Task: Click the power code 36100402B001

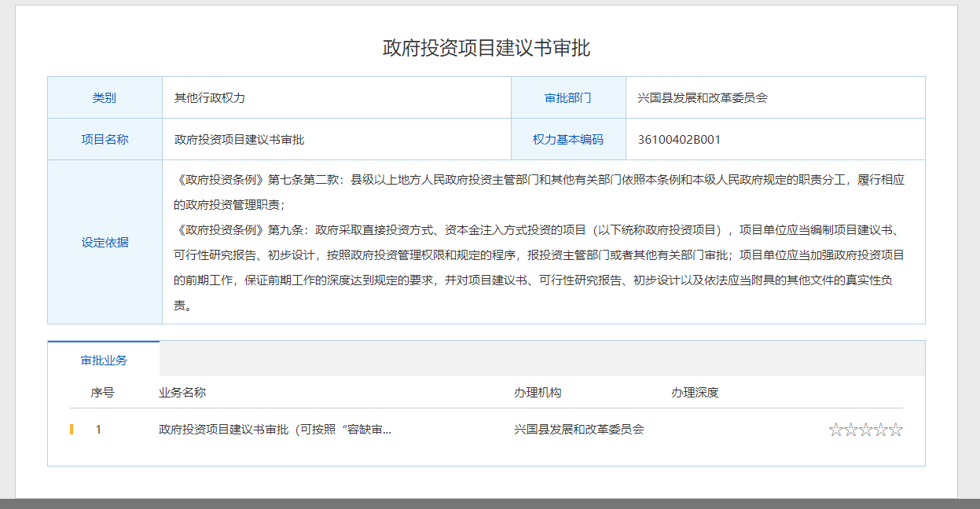Action: (679, 140)
